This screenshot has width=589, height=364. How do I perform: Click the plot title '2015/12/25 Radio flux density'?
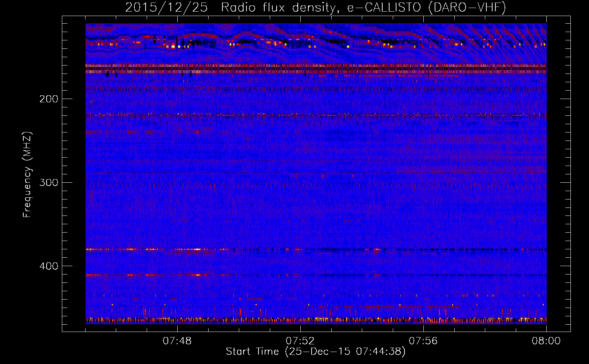pyautogui.click(x=316, y=7)
